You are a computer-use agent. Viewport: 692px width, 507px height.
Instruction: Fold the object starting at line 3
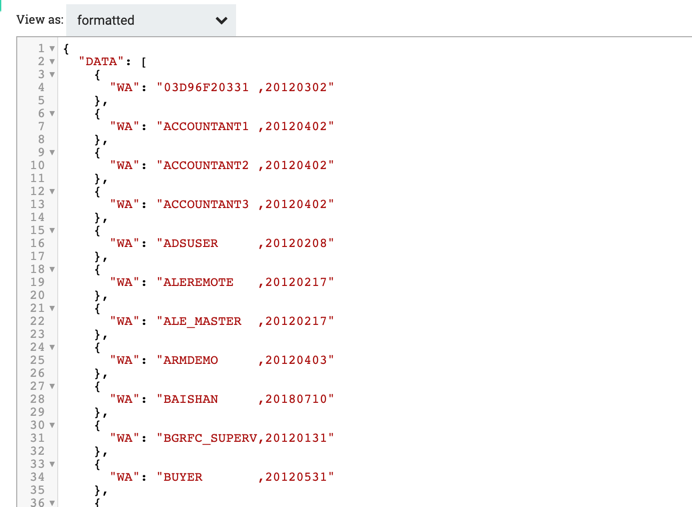(52, 75)
